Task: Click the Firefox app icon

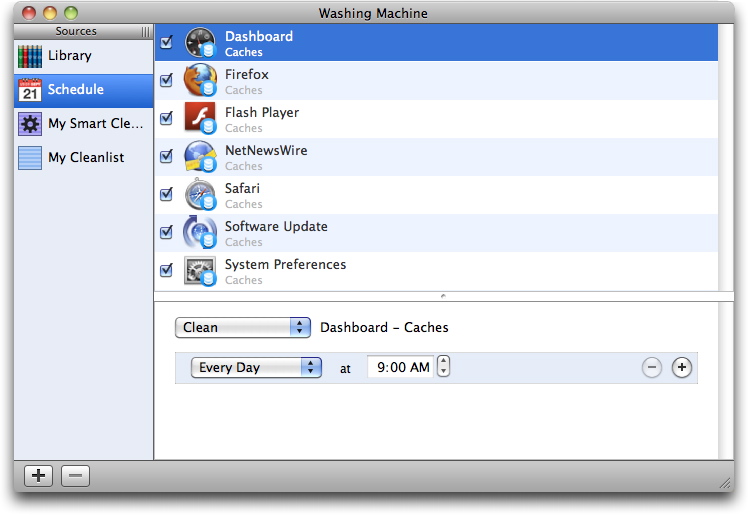Action: click(200, 80)
